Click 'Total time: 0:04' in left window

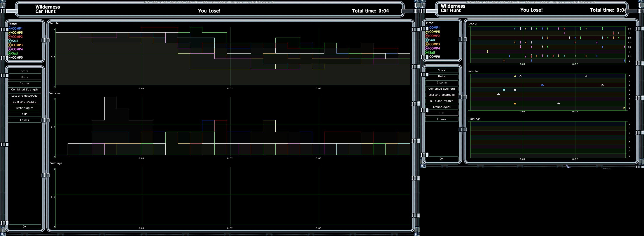tap(370, 11)
